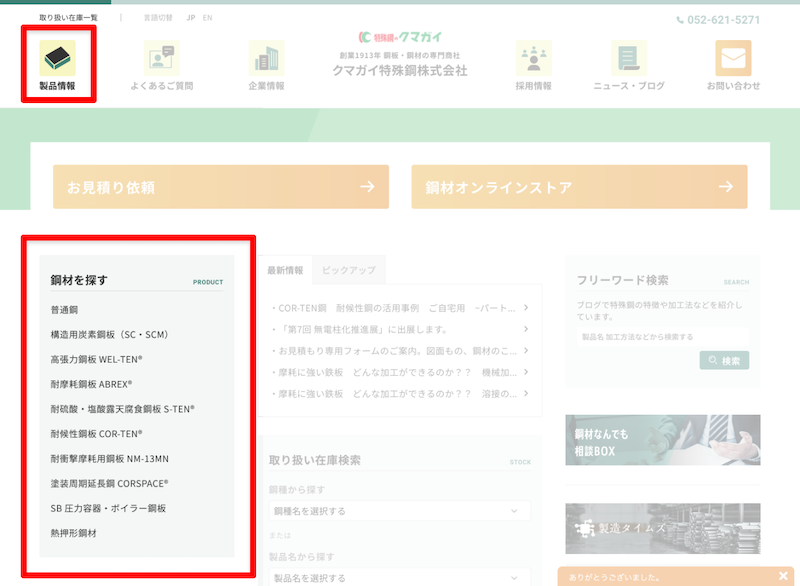Open the COR-TEN鋼 耐候性鋼の活用事例 news item
800x586 pixels.
pyautogui.click(x=396, y=308)
